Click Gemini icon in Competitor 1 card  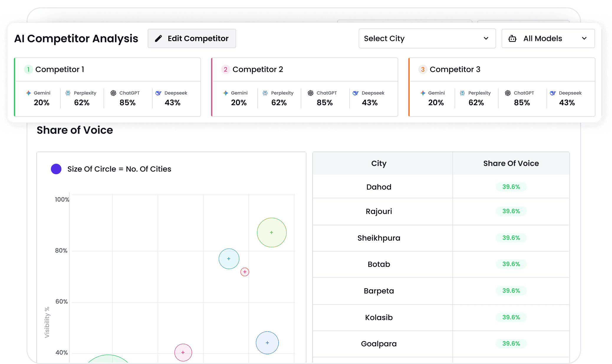coord(29,93)
